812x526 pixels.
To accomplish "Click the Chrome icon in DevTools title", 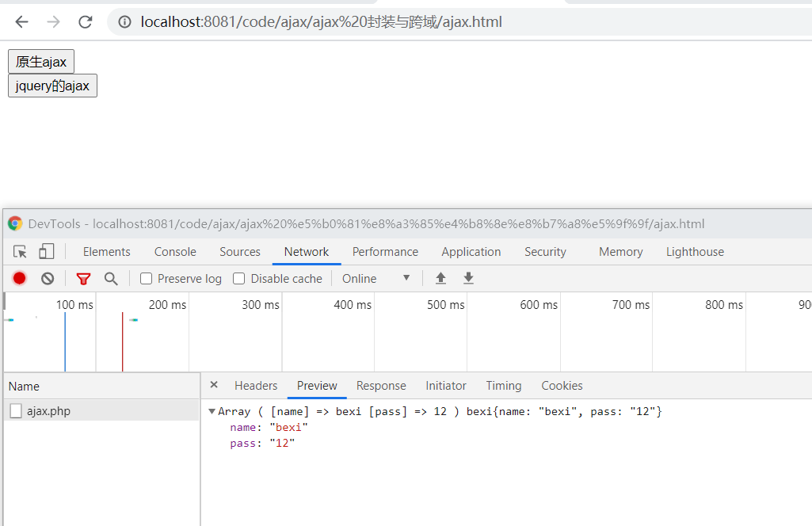I will pyautogui.click(x=15, y=223).
